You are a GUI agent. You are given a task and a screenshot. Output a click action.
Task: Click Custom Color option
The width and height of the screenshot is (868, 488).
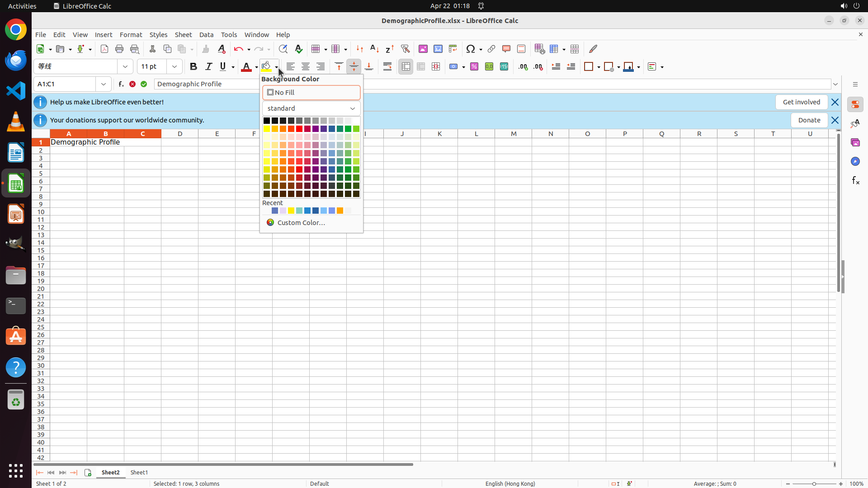click(x=301, y=223)
